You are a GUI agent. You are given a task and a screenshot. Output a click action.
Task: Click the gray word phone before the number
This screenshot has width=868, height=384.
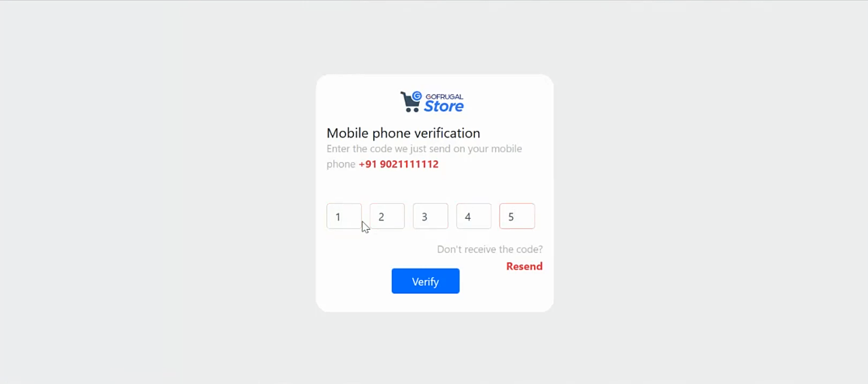(341, 164)
